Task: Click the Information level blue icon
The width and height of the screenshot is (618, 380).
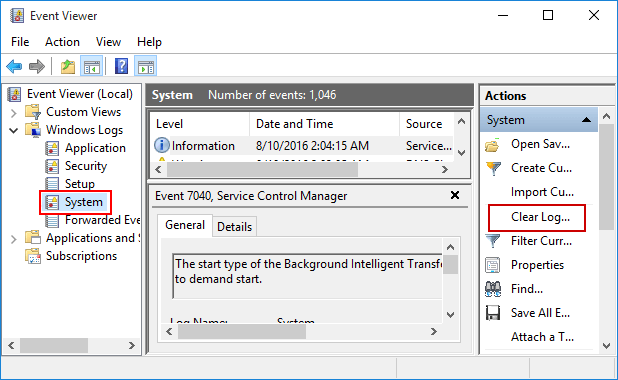Action: tap(162, 145)
